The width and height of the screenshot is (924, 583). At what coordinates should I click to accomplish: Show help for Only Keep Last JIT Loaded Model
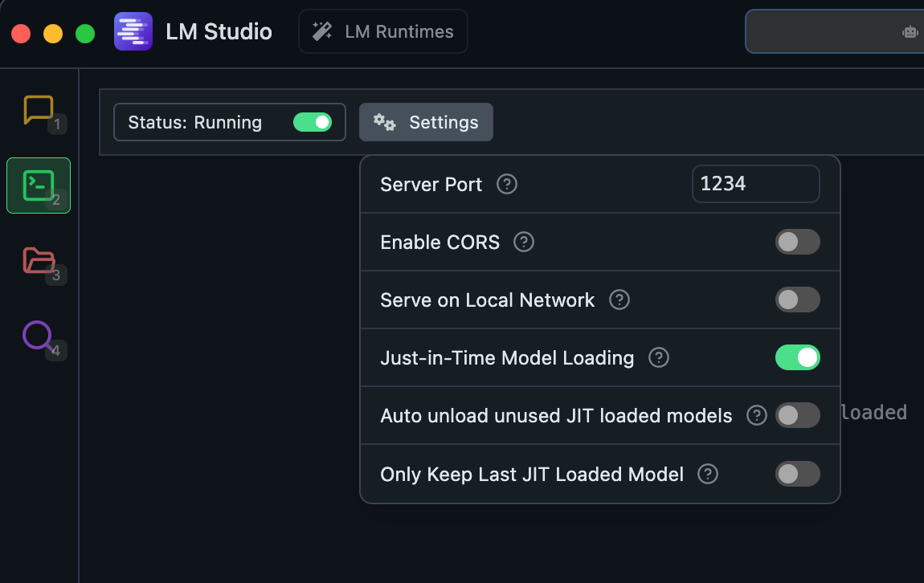(708, 474)
